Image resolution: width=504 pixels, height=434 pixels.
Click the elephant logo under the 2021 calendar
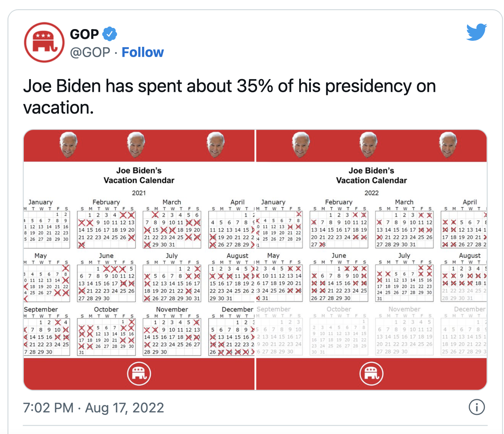click(x=139, y=373)
